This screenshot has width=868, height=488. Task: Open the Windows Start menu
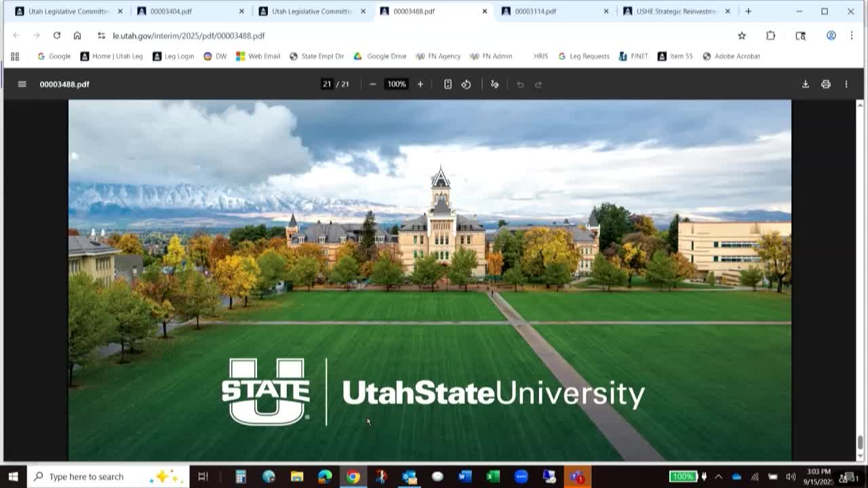point(13,476)
